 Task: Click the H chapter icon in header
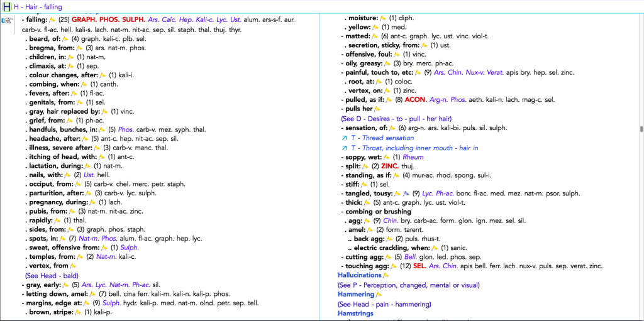(7, 6)
